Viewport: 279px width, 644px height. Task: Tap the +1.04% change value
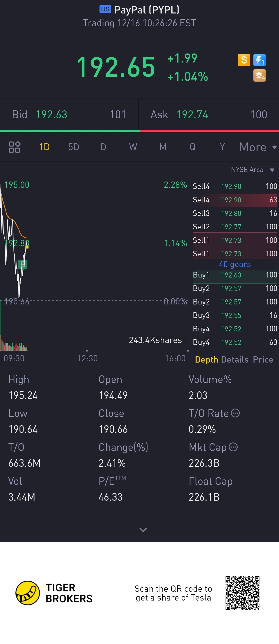click(187, 76)
